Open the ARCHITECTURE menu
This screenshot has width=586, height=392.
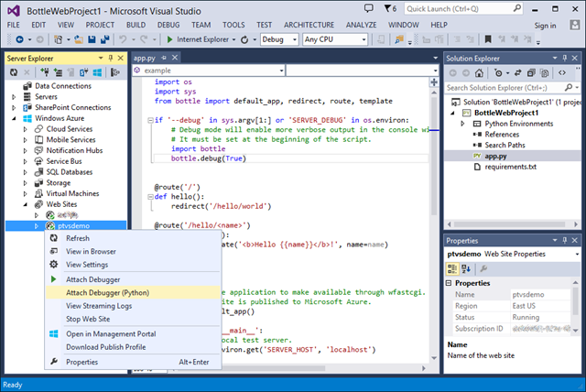coord(309,26)
